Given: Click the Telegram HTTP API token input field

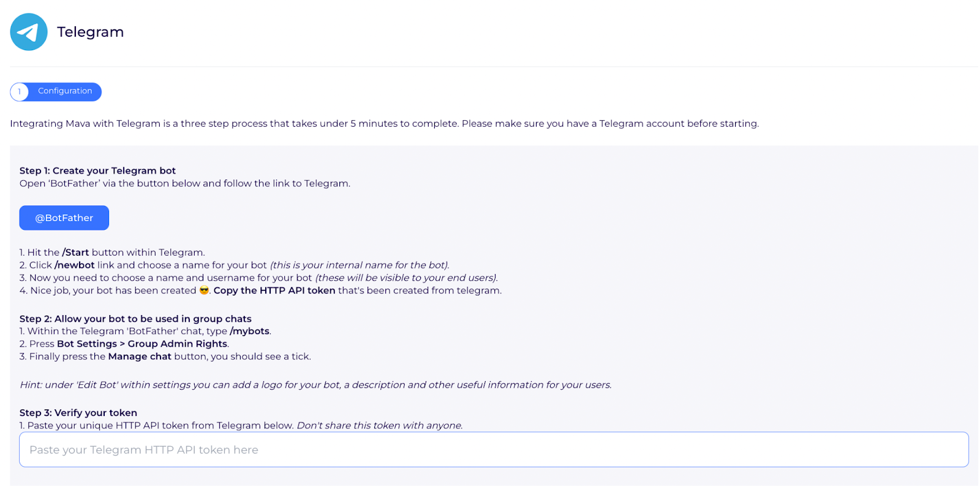Looking at the screenshot, I should coord(490,449).
